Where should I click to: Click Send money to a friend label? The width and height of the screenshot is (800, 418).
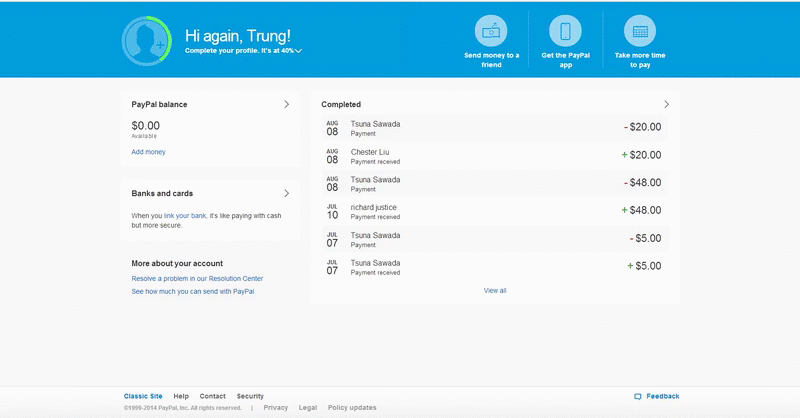tap(491, 60)
